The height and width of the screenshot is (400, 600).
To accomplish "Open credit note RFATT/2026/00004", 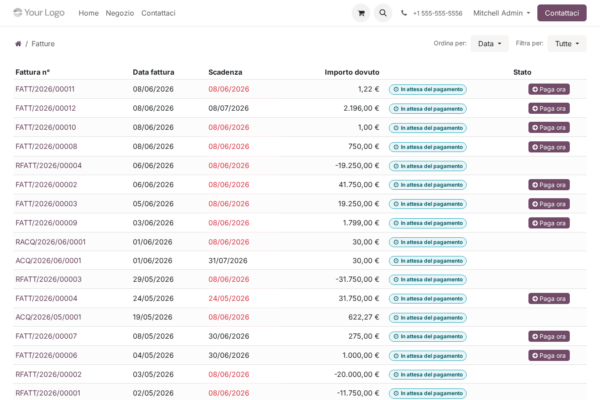I will (49, 166).
